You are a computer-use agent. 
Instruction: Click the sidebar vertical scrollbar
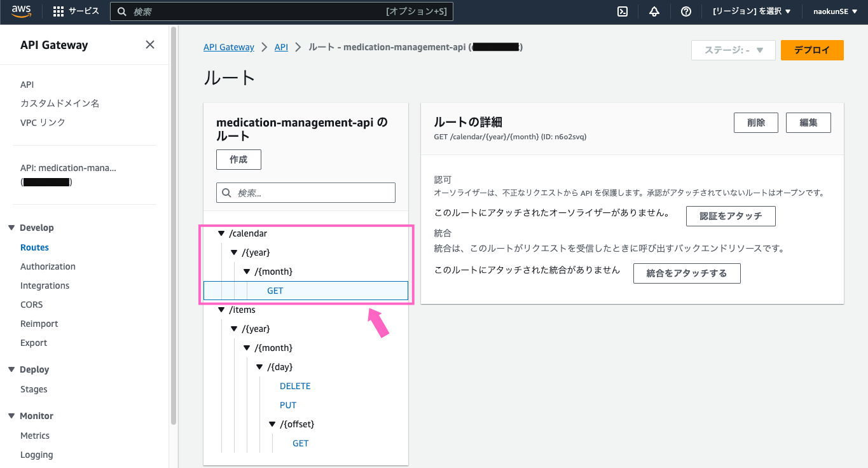[x=174, y=226]
